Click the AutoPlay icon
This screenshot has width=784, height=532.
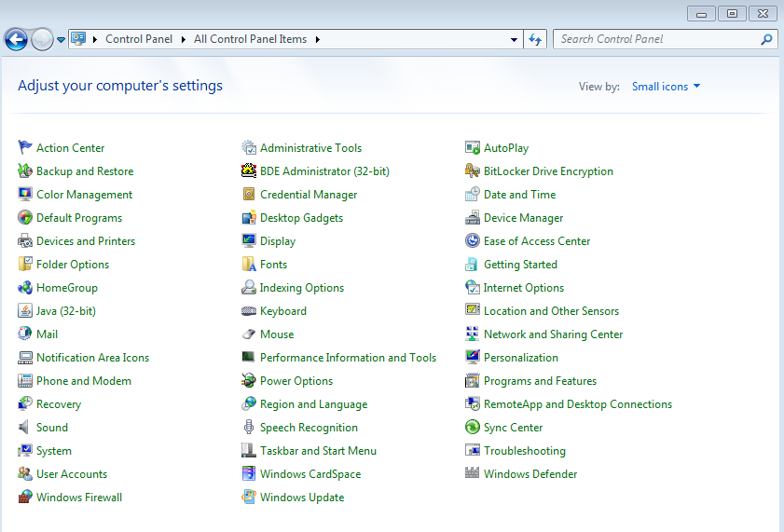tap(472, 147)
